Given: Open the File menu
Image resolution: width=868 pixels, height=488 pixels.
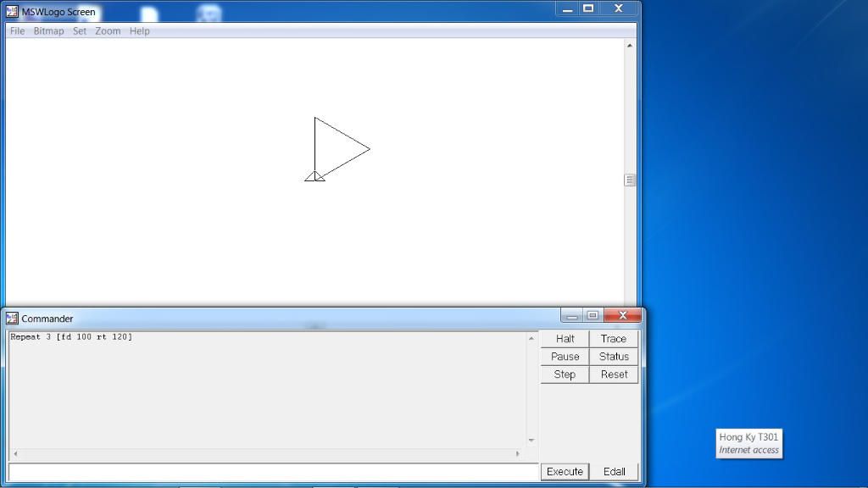Looking at the screenshot, I should tap(17, 31).
